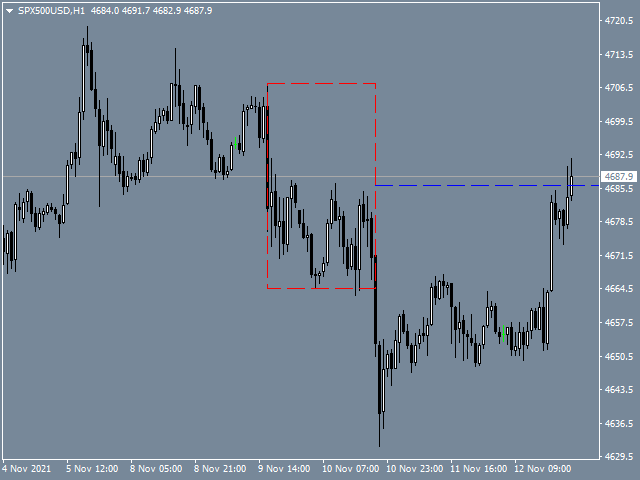640x480 pixels.
Task: Click the 4636.5 price scale label
Action: click(619, 423)
